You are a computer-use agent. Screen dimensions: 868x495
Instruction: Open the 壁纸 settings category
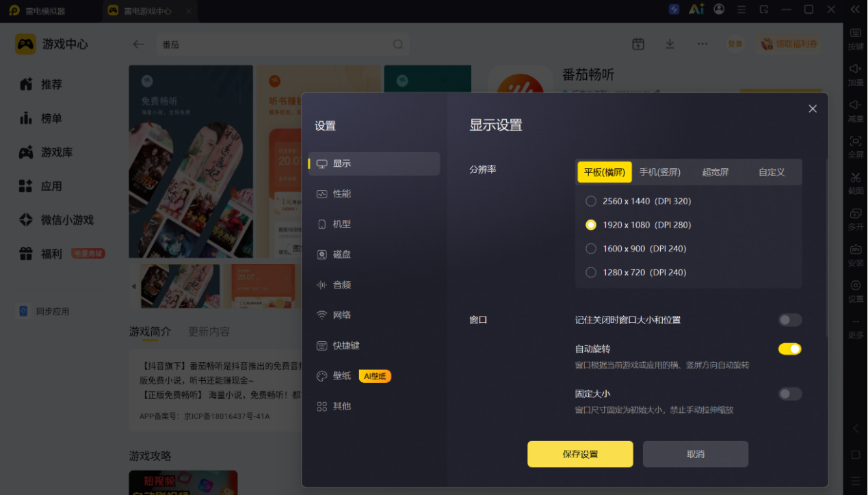click(x=373, y=376)
